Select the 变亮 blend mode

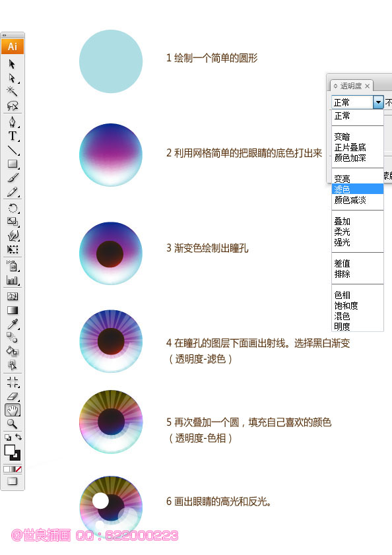click(x=358, y=179)
